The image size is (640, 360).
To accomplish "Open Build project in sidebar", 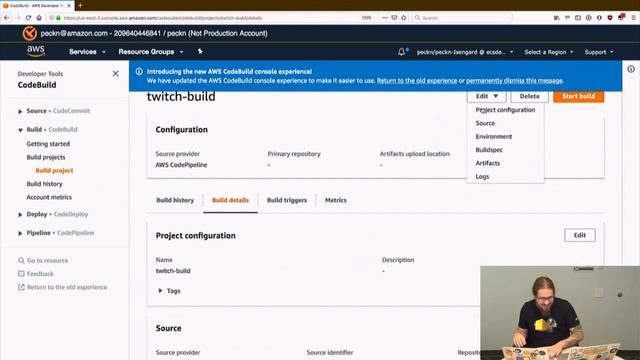I will (54, 171).
